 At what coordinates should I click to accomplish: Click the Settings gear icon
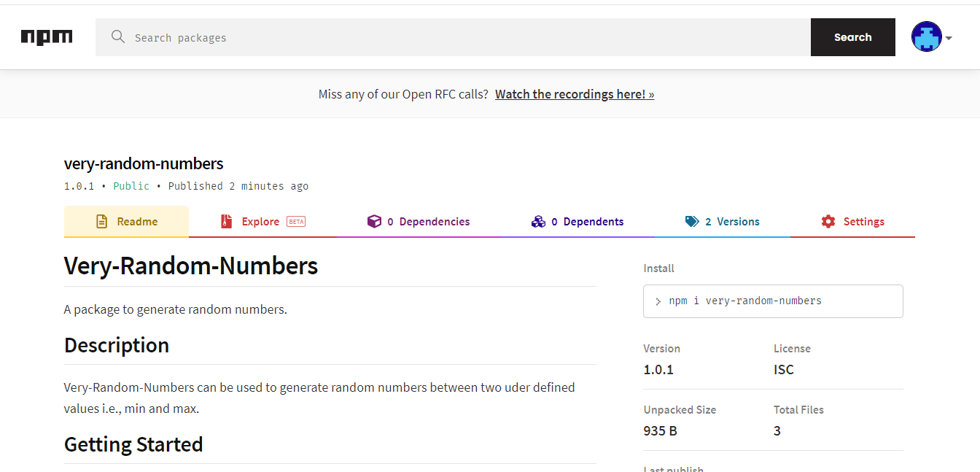click(x=828, y=222)
